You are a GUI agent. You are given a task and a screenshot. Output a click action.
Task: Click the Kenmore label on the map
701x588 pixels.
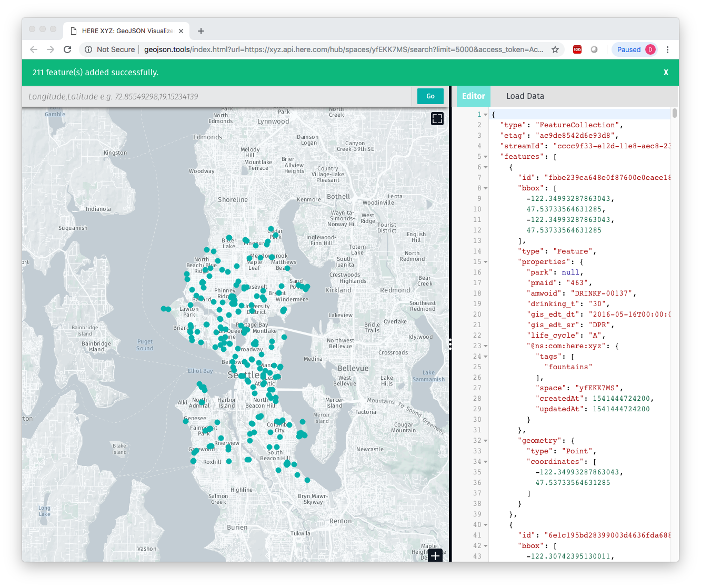[x=309, y=199]
